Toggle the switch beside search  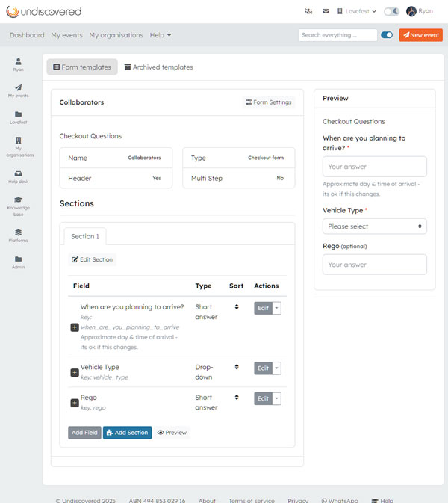387,35
